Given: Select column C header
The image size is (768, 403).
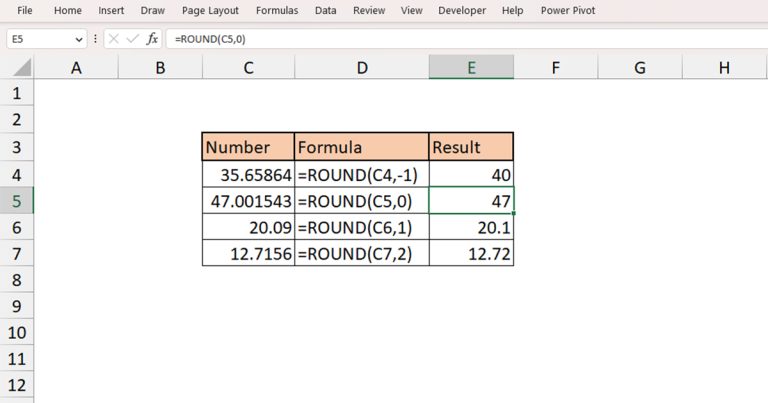Looking at the screenshot, I should coord(248,68).
